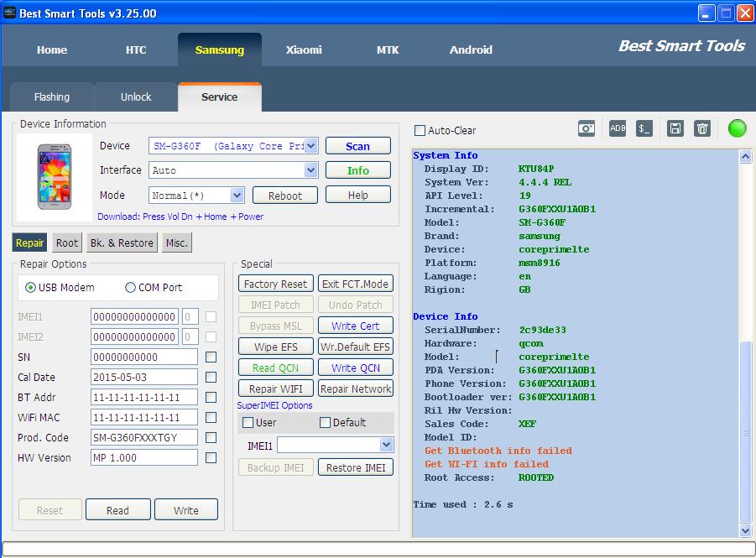Tick the BT Addr checkbox
The image size is (756, 558).
[211, 398]
